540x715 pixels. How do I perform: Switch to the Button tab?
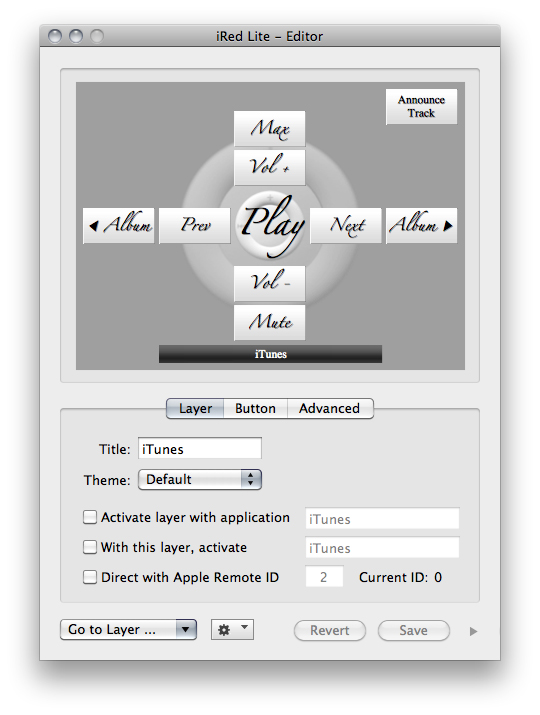(x=255, y=408)
